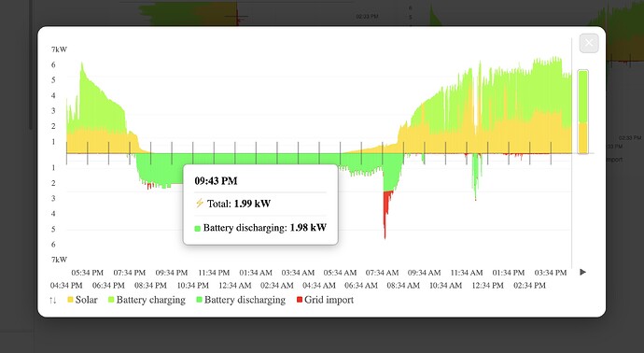Click the 01:34 PM time axis label
The width and height of the screenshot is (644, 353).
[x=509, y=273]
